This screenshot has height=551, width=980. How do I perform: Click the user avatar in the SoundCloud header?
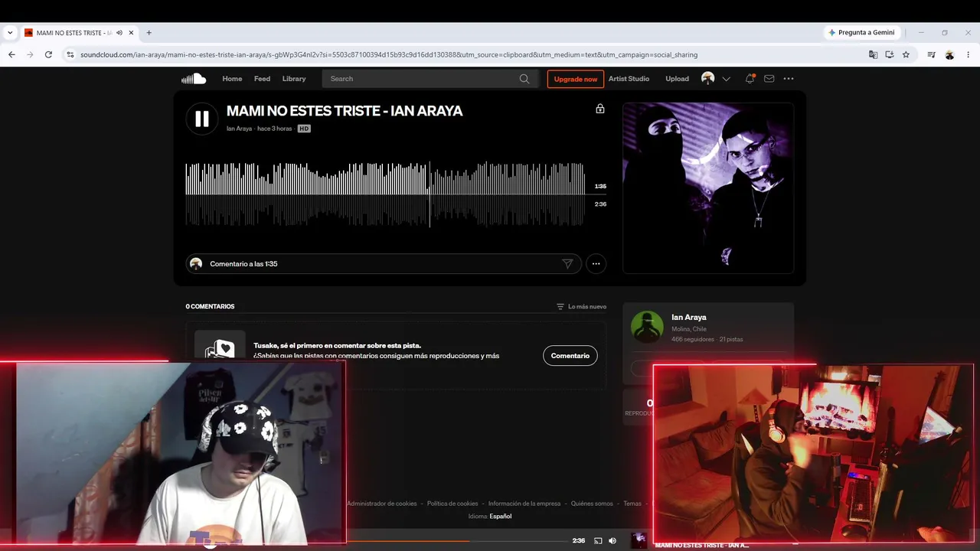[708, 79]
